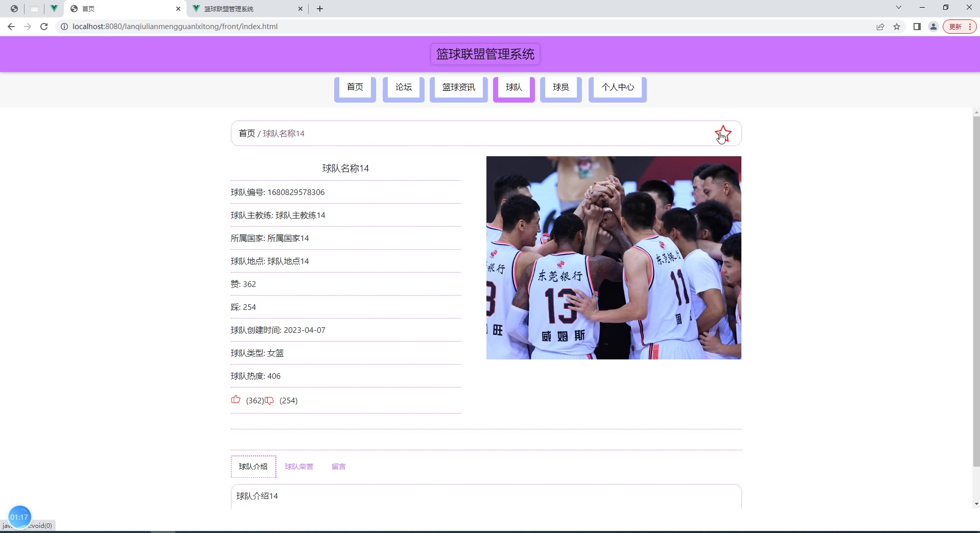Click the browser forward arrow

28,27
